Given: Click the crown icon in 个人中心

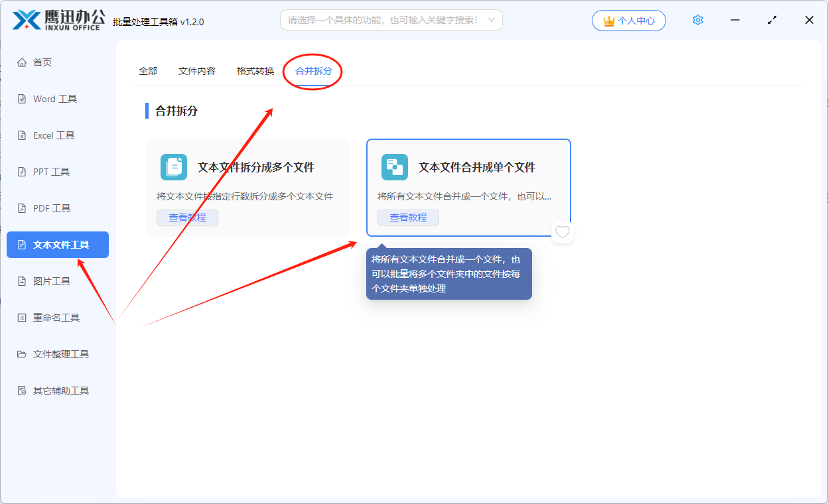Looking at the screenshot, I should (608, 21).
